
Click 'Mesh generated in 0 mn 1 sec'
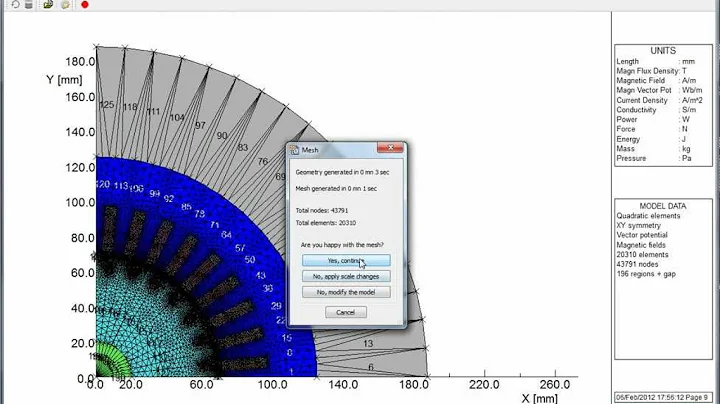(336, 188)
